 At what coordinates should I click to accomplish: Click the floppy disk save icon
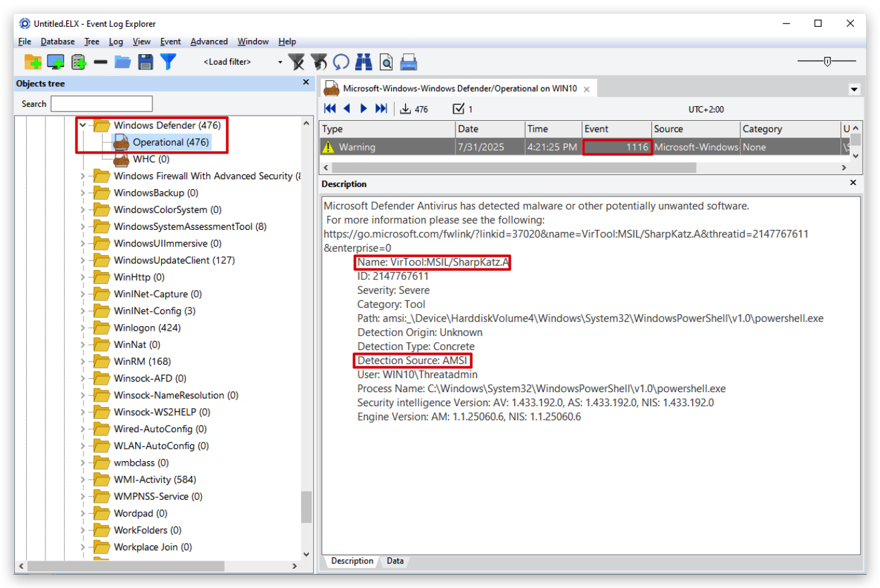tap(145, 62)
